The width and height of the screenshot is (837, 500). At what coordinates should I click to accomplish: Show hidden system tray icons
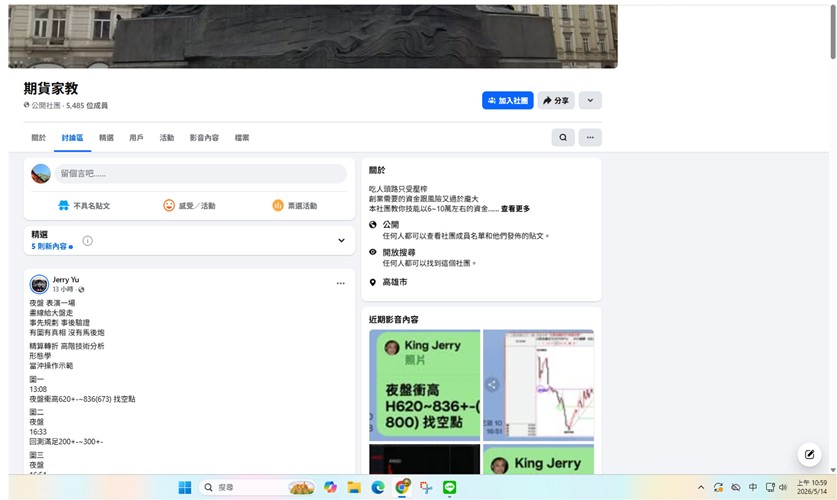pyautogui.click(x=701, y=487)
